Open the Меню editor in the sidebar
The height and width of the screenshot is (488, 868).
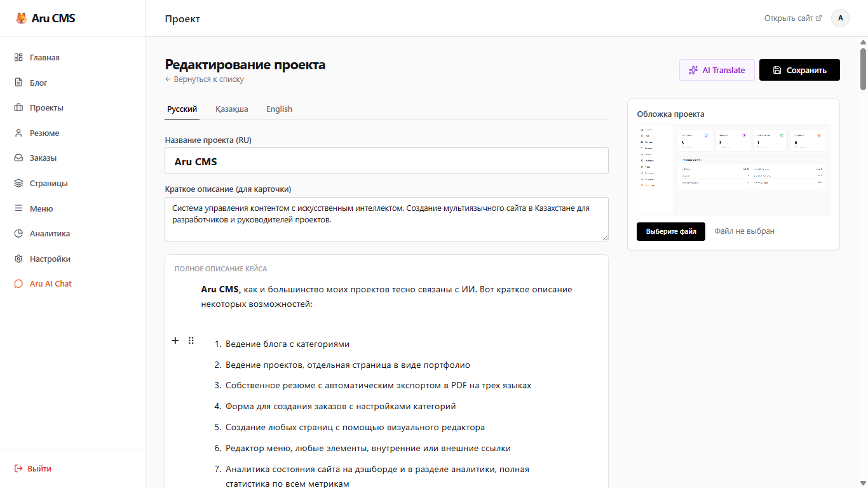[x=41, y=208]
